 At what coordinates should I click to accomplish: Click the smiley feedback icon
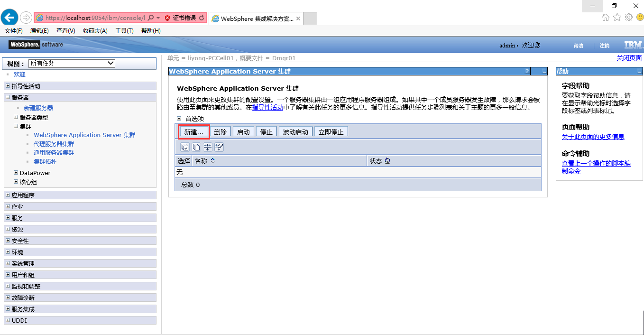coord(640,17)
